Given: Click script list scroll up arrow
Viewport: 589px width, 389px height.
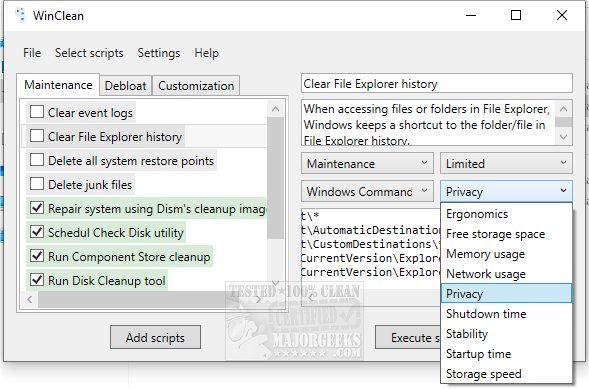Looking at the screenshot, I should pos(275,109).
